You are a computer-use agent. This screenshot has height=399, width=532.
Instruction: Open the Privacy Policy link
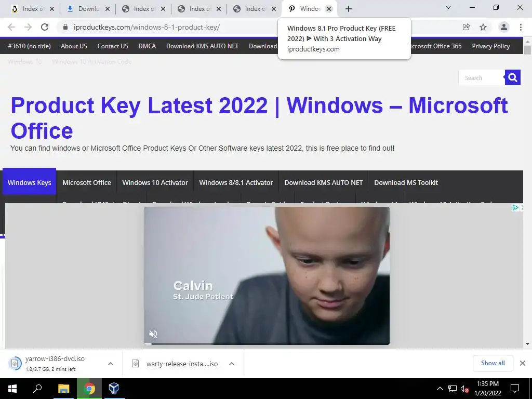(x=490, y=46)
